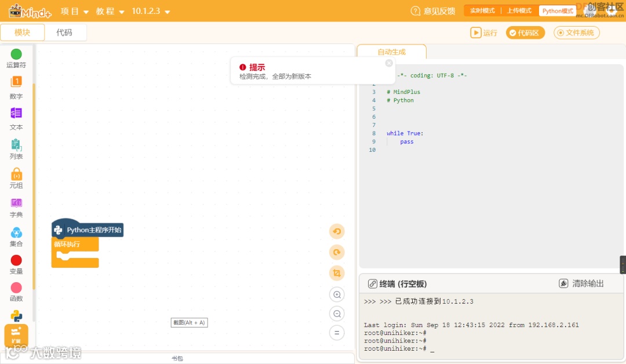Click the block palette vertical scrollbar

(34, 187)
